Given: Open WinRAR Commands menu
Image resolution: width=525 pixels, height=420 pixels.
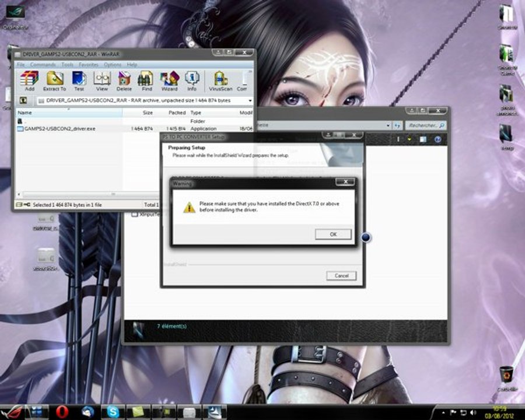Looking at the screenshot, I should (43, 64).
